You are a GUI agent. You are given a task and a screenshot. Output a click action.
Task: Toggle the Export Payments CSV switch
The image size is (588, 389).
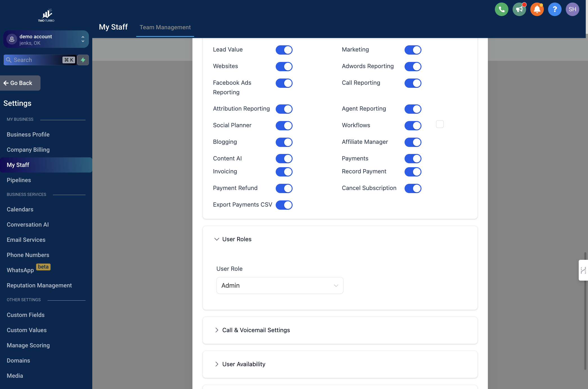[284, 205]
